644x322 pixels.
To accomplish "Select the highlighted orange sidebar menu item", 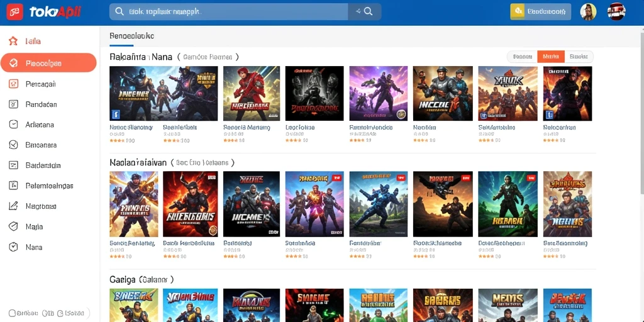I will click(48, 63).
